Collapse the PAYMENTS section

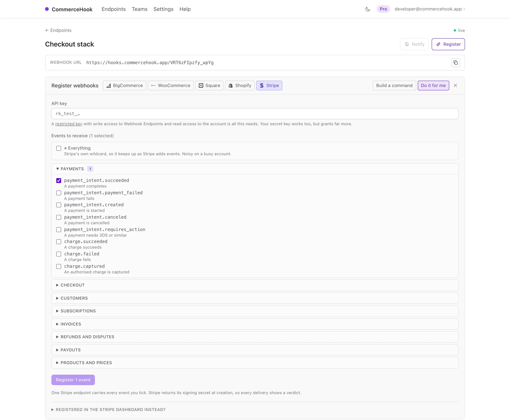pos(255,169)
